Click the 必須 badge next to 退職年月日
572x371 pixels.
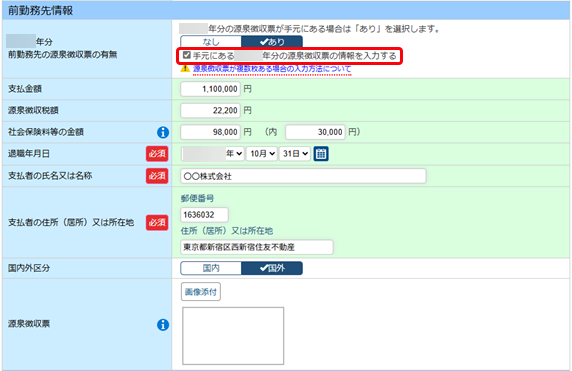157,154
